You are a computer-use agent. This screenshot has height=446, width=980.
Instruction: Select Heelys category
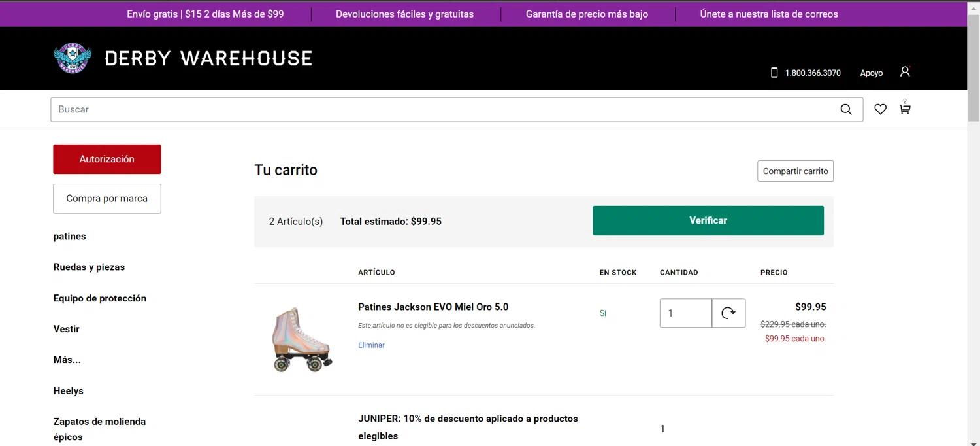pos(69,391)
